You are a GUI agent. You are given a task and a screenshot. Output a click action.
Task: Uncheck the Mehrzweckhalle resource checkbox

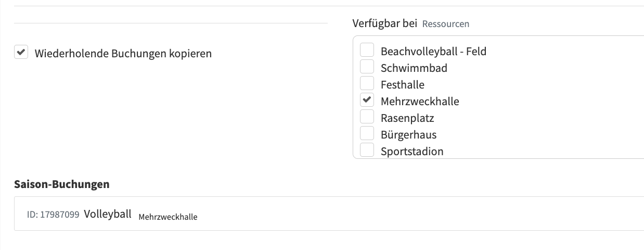(x=367, y=101)
